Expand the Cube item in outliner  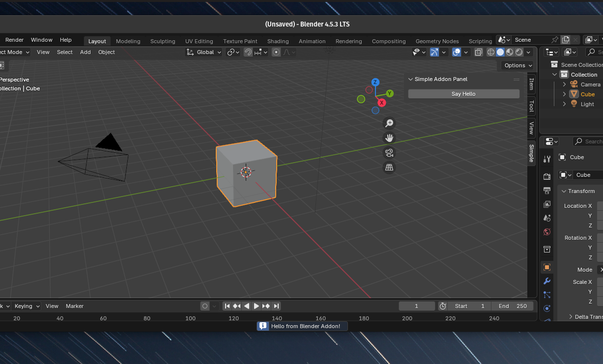(x=565, y=94)
